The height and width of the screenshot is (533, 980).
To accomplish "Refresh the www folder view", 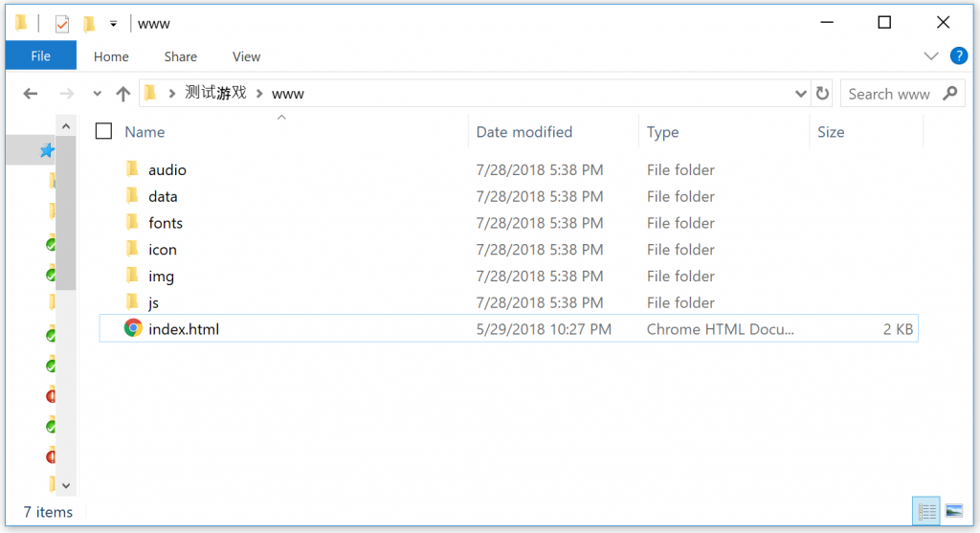I will (822, 94).
